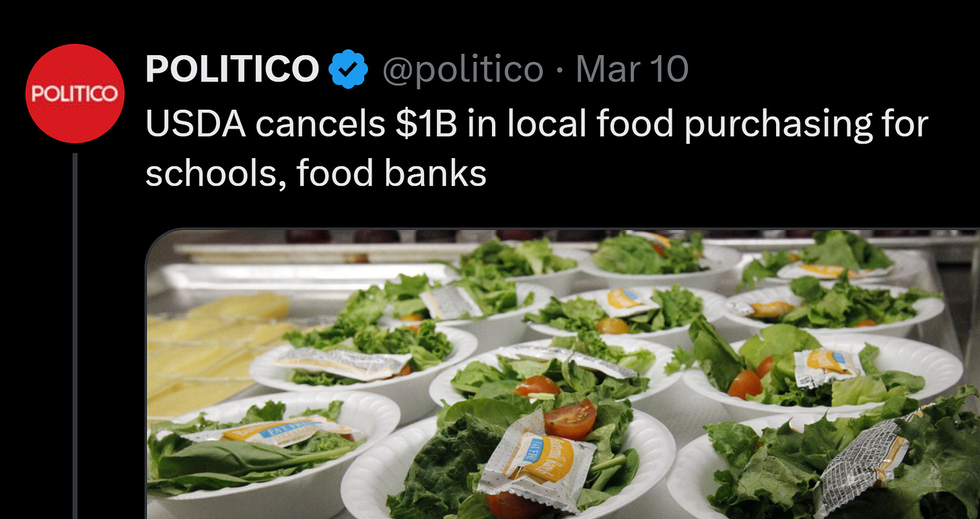The width and height of the screenshot is (980, 519).
Task: Click the second line 'schools, food banks'
Action: point(316,174)
